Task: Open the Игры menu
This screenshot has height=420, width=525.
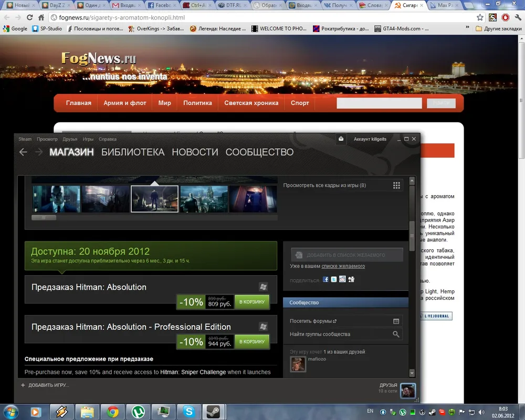Action: (x=88, y=139)
